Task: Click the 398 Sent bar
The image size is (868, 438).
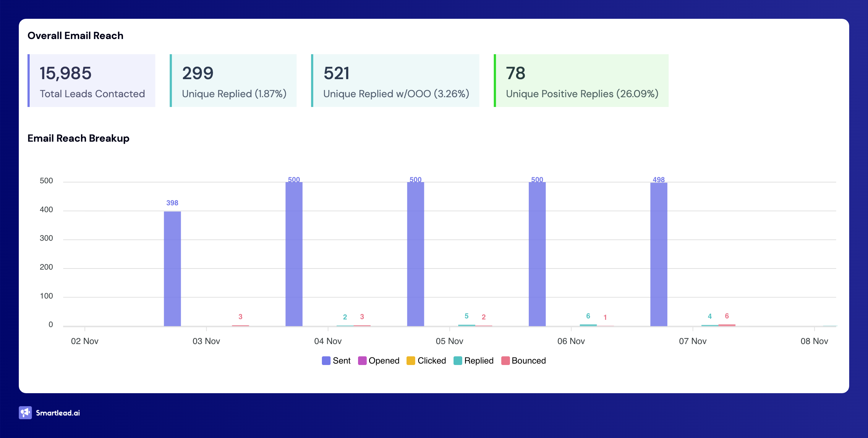Action: [x=172, y=268]
